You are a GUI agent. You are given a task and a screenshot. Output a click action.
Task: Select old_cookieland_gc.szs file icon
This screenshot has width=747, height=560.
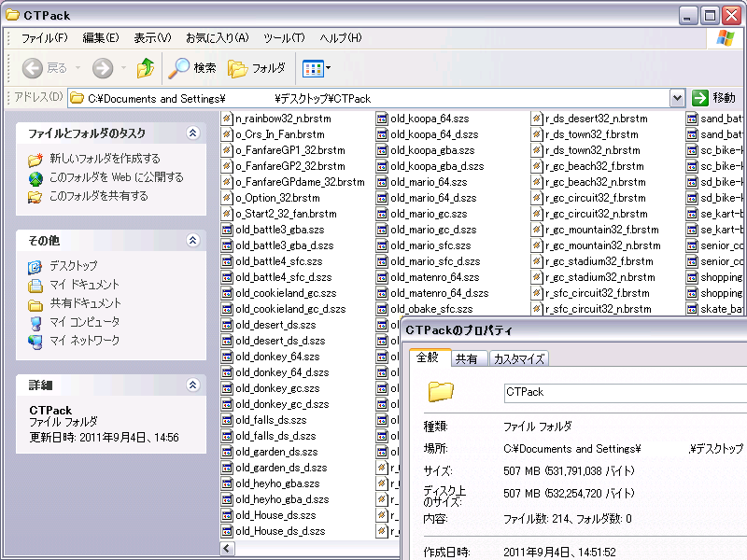[227, 293]
